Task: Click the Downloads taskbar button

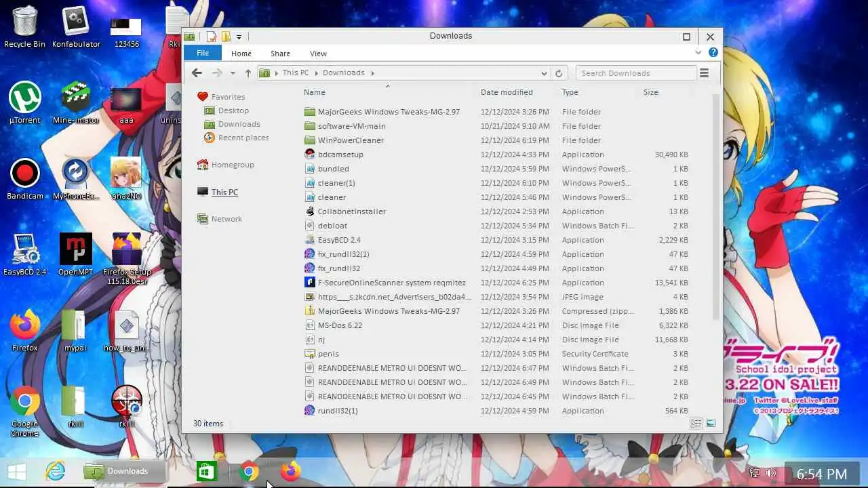Action: [124, 471]
